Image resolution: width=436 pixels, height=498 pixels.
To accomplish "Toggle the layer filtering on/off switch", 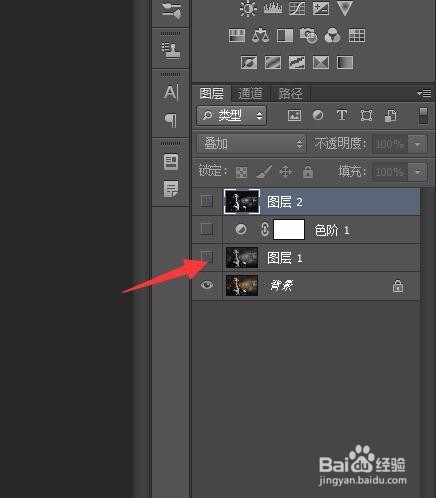I will coord(423,116).
